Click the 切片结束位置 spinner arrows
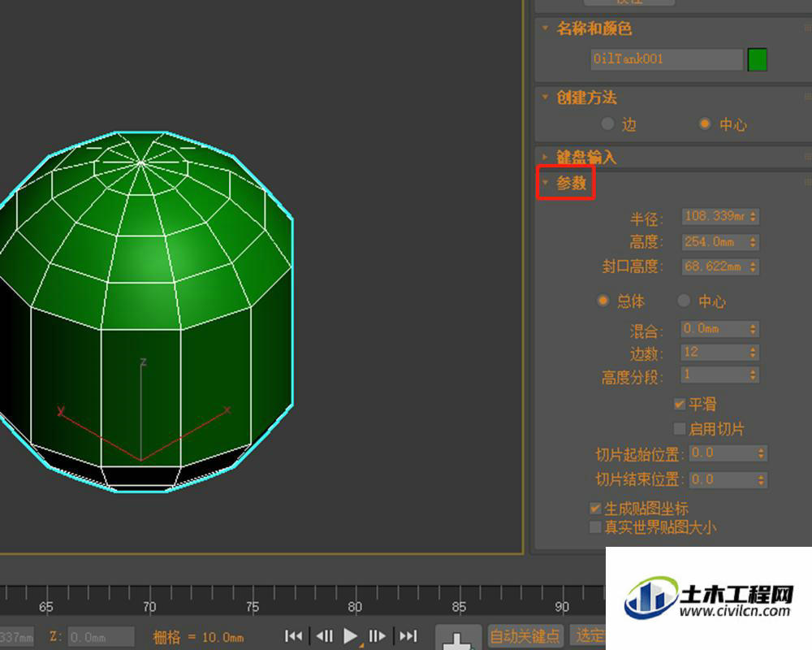The width and height of the screenshot is (812, 650). pos(762,479)
